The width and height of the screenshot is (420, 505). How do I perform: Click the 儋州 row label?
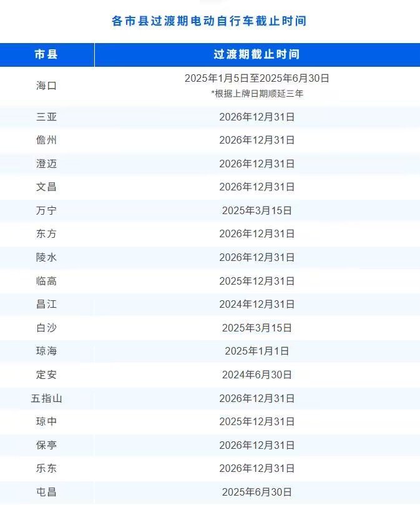46,140
